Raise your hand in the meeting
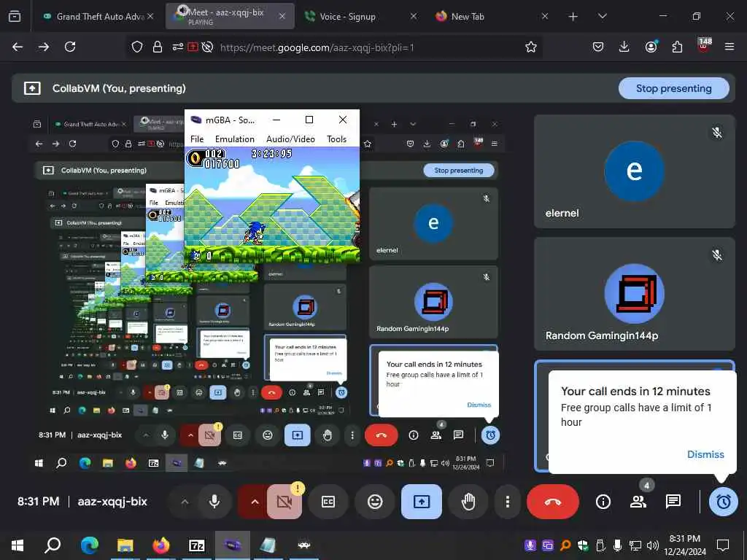The height and width of the screenshot is (560, 747). pyautogui.click(x=468, y=502)
